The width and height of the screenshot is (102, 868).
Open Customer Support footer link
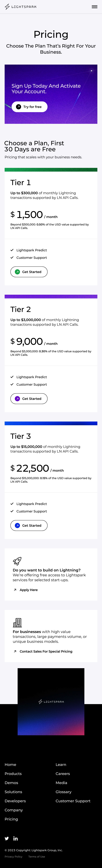[73, 801]
